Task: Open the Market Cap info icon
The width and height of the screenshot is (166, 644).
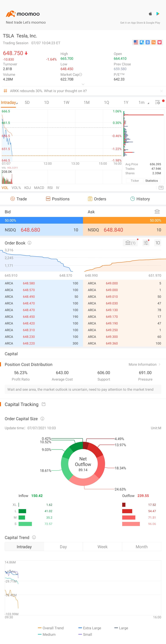Action: pos(81,74)
